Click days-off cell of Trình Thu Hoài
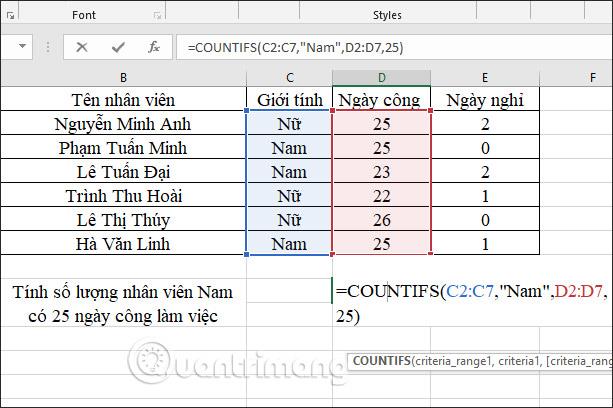The width and height of the screenshot is (613, 408). [x=485, y=195]
